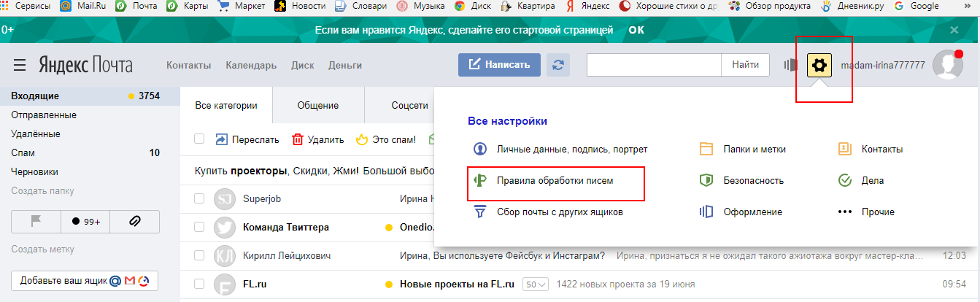Click the Безопасность shield icon
This screenshot has height=302, width=980.
click(x=706, y=180)
